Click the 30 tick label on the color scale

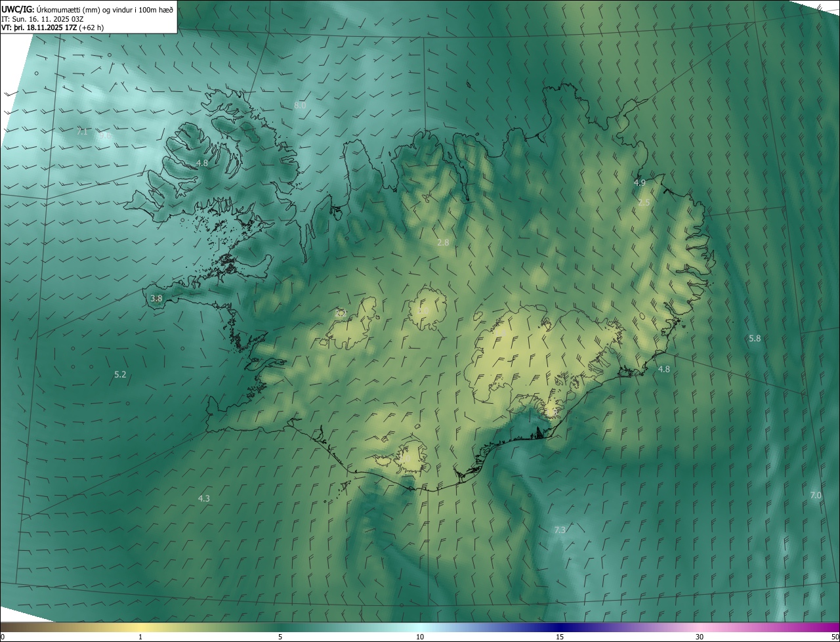point(700,637)
